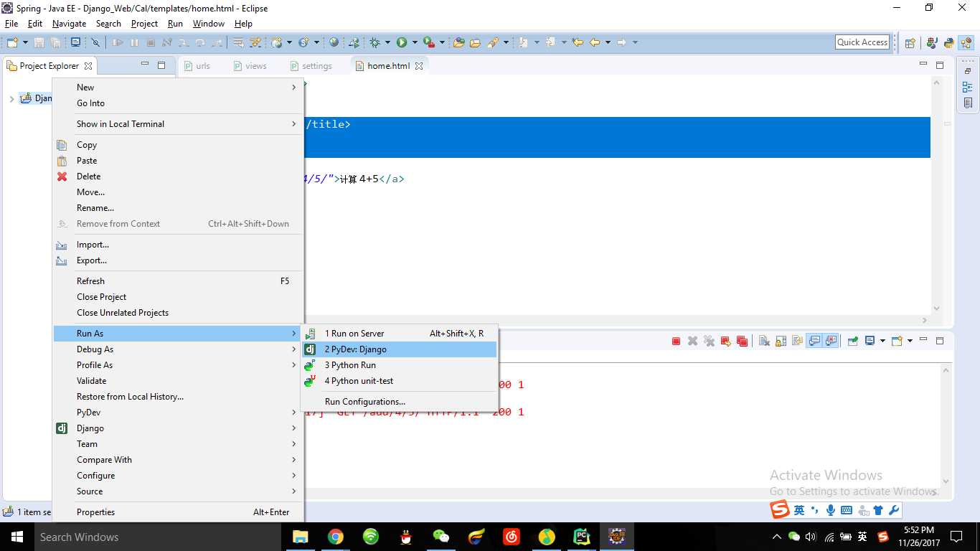Click the Restore button in right trim
Viewport: 980px width, 551px height.
coord(968,71)
